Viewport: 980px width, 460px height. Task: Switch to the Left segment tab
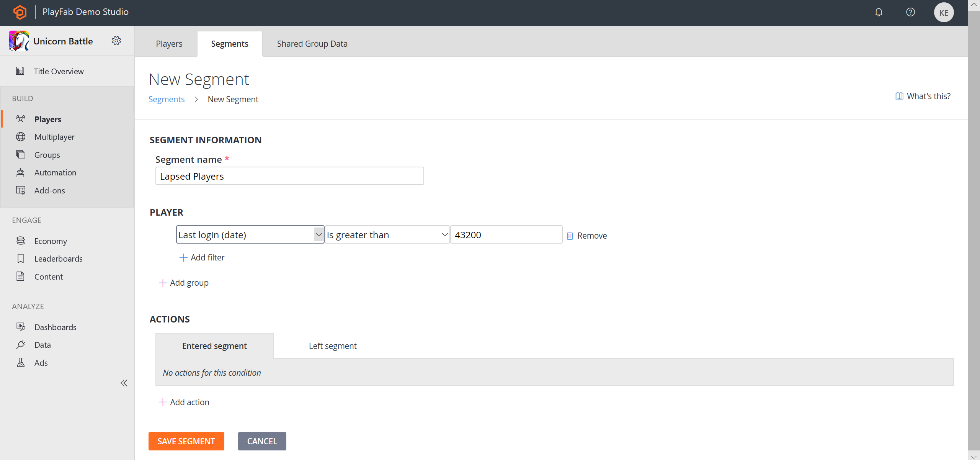point(333,345)
